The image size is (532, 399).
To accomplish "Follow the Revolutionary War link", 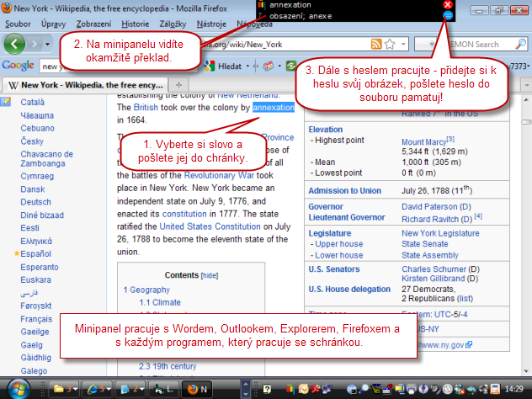I will (219, 175).
